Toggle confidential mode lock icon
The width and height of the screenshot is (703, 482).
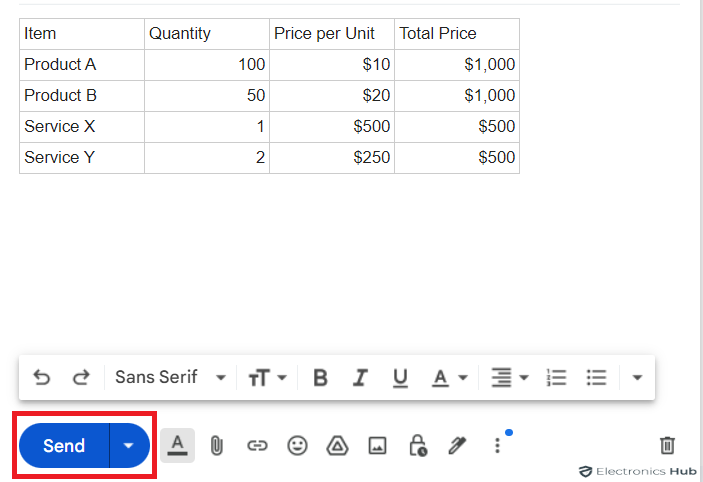tap(418, 445)
